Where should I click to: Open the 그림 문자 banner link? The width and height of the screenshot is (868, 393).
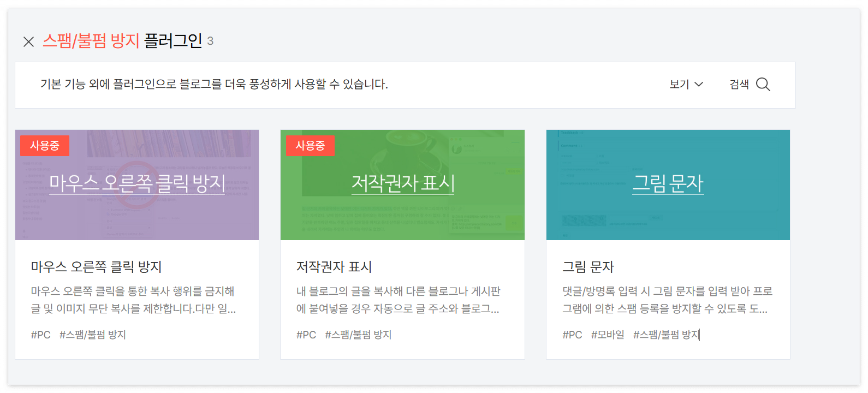pyautogui.click(x=668, y=183)
